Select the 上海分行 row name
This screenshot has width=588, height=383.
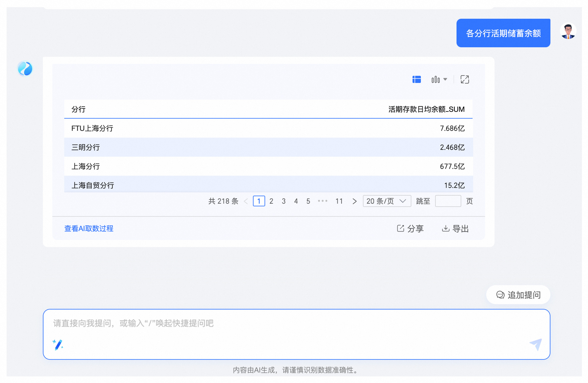pyautogui.click(x=86, y=166)
